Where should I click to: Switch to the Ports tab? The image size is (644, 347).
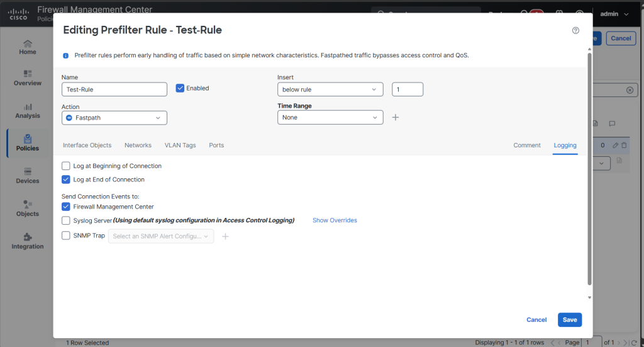pyautogui.click(x=216, y=145)
